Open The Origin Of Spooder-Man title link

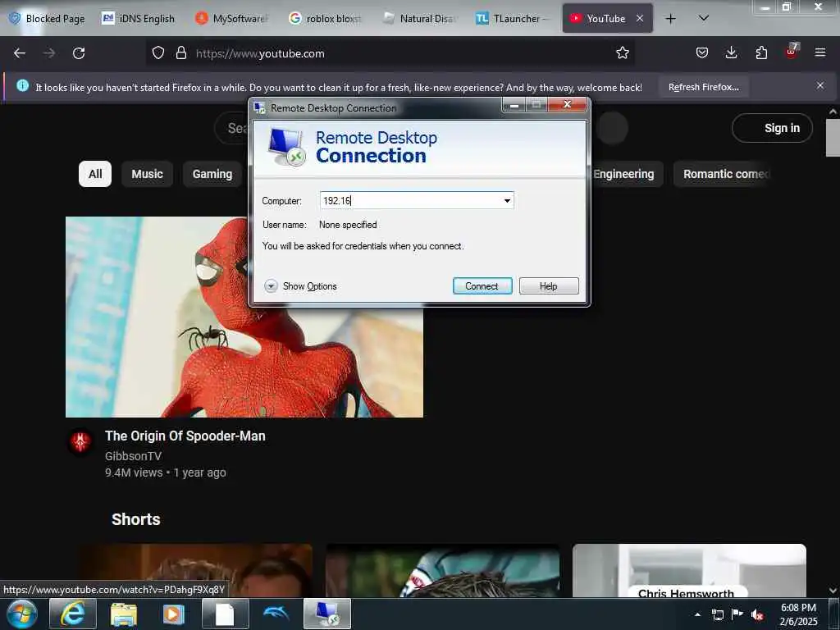[185, 436]
